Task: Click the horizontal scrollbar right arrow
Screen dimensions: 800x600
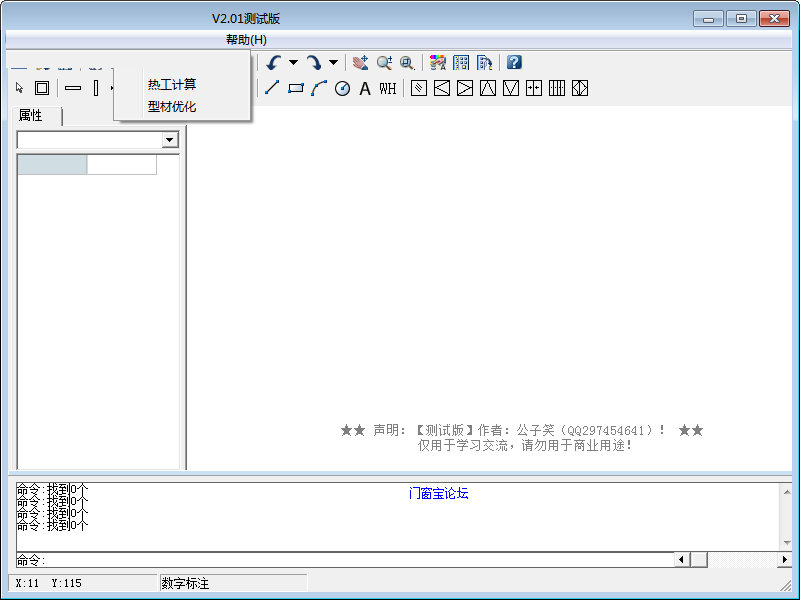Action: 785,560
